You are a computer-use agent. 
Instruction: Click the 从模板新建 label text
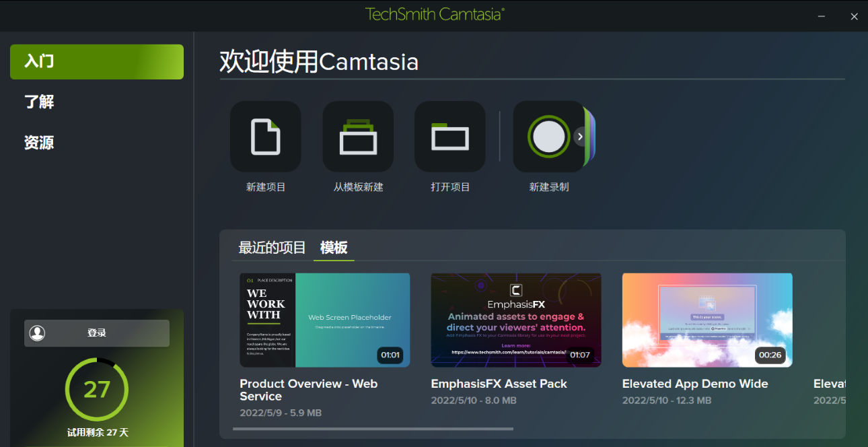pos(358,187)
